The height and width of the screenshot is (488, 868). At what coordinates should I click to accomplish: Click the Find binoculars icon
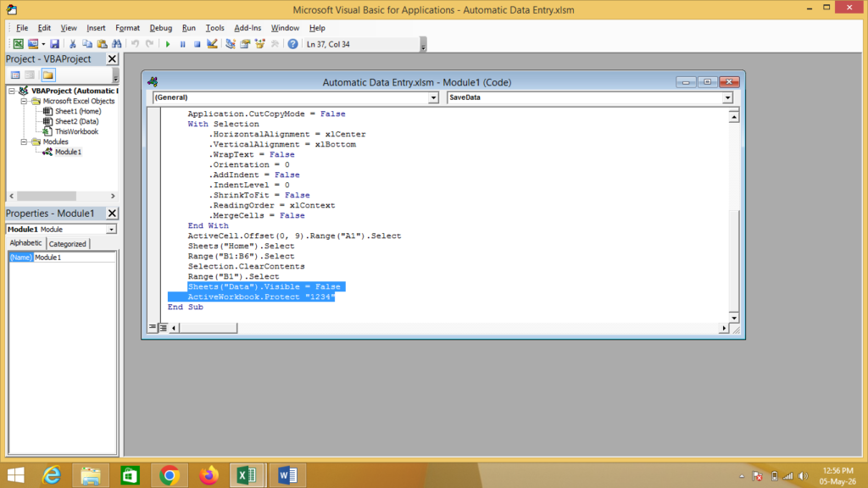[117, 44]
